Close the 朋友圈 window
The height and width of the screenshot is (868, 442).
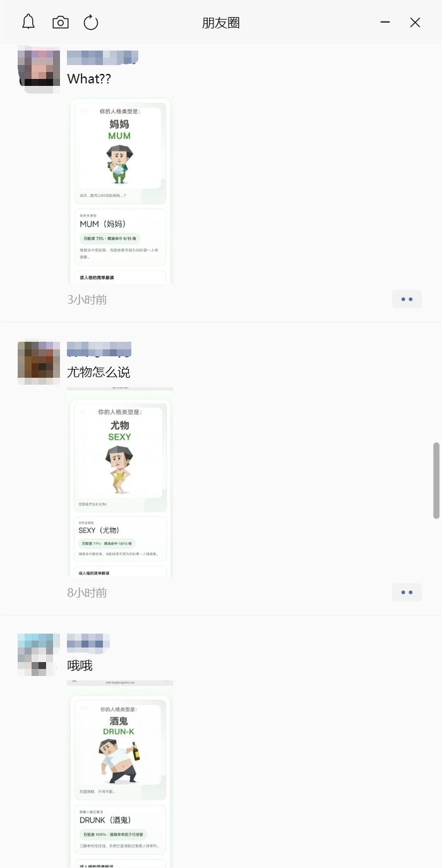415,23
